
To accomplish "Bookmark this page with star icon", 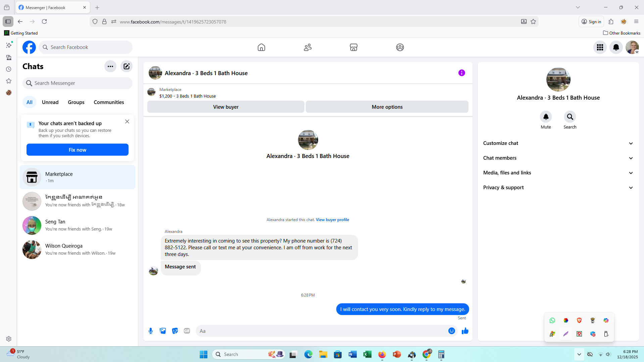I will click(x=533, y=22).
